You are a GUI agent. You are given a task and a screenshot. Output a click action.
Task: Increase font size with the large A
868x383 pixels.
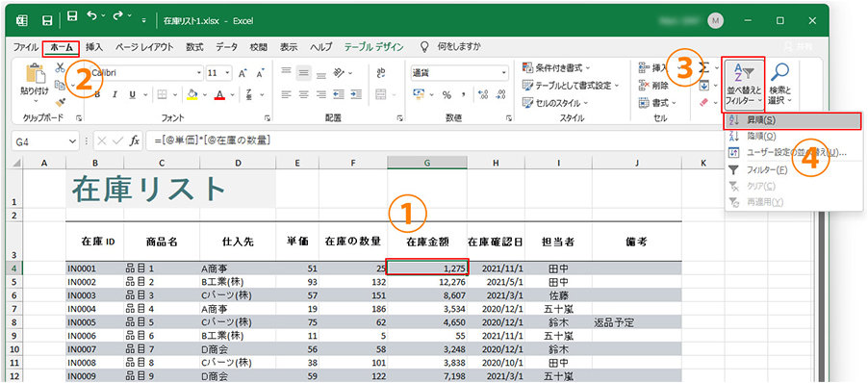pos(243,73)
